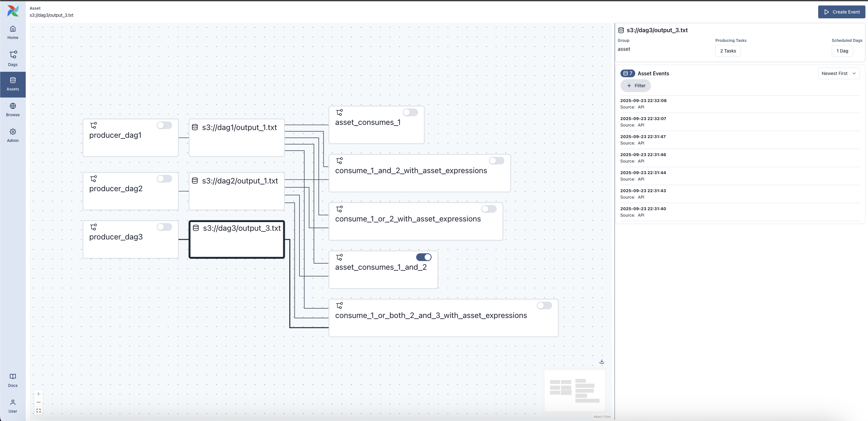Click the Create Event button
This screenshot has height=421, width=868.
(x=841, y=12)
